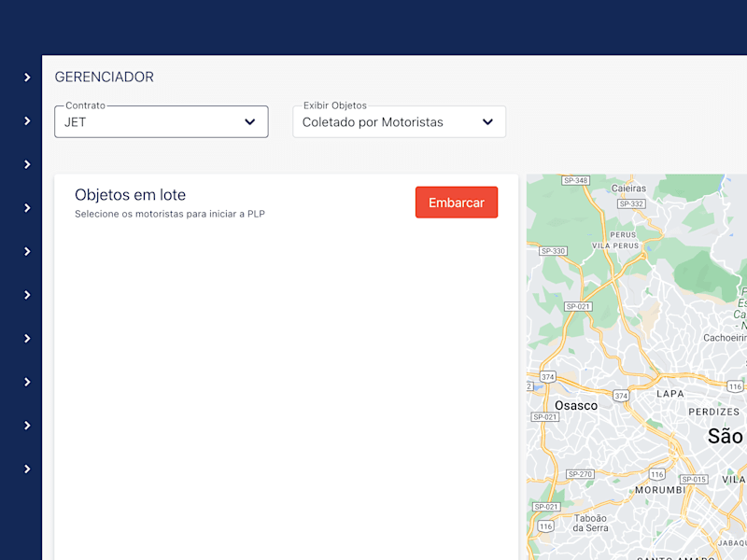Click the GERENCIADOR page title
The height and width of the screenshot is (560, 747).
tap(105, 77)
